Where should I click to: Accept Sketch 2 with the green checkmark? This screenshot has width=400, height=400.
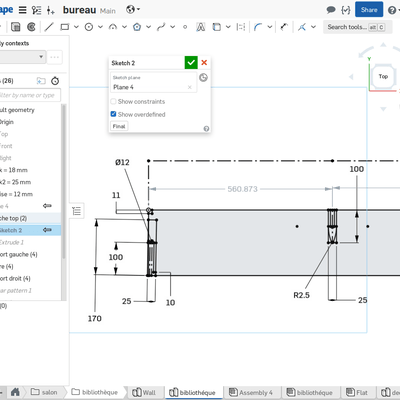[x=191, y=62]
